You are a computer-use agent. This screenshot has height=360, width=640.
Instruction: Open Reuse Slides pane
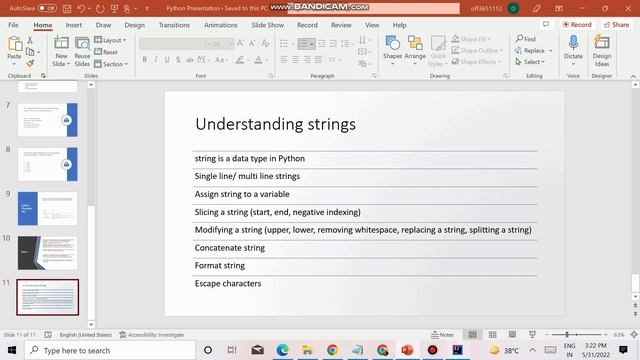(82, 51)
